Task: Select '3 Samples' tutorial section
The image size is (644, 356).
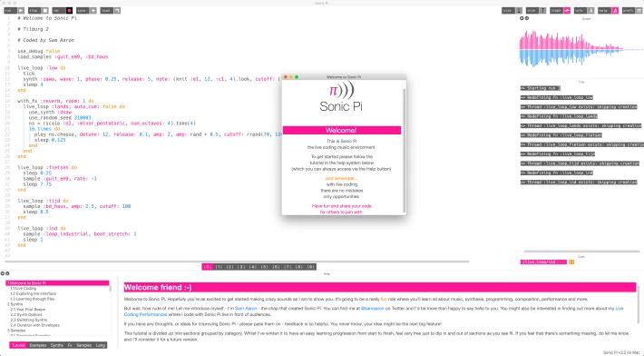Action: [x=57, y=331]
